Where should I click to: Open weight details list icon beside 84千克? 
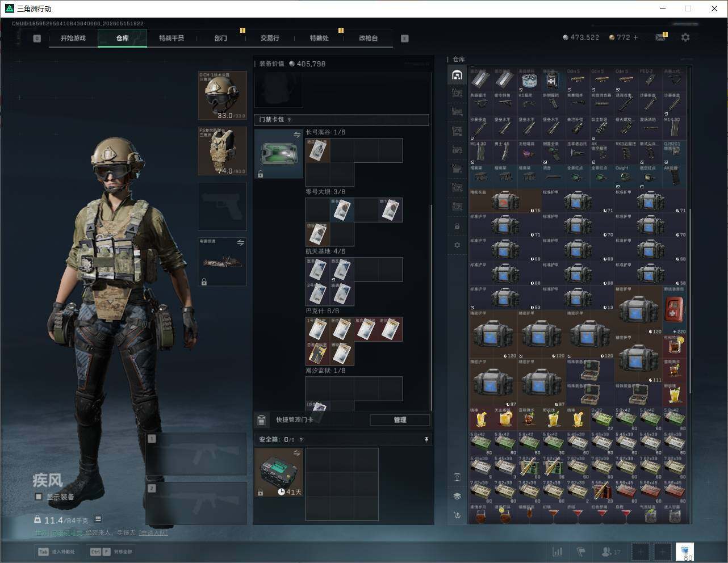(x=98, y=519)
